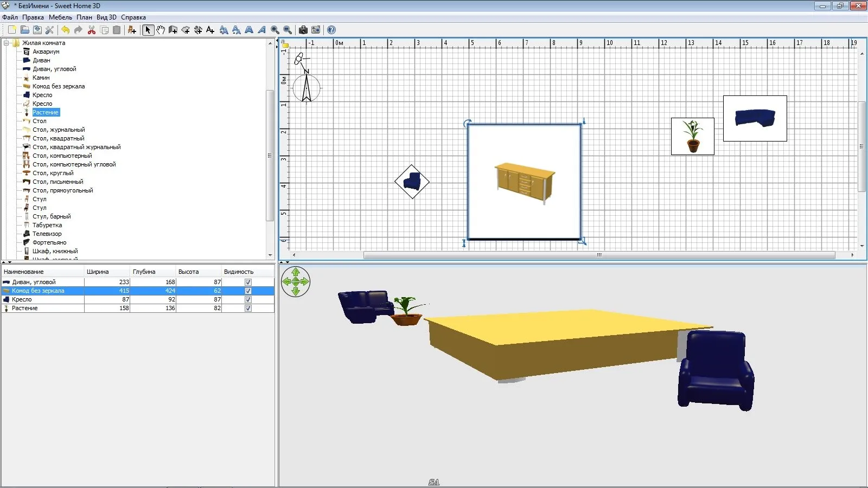Click the 3D view navigation arrows control
This screenshot has height=488, width=868.
coord(296,281)
